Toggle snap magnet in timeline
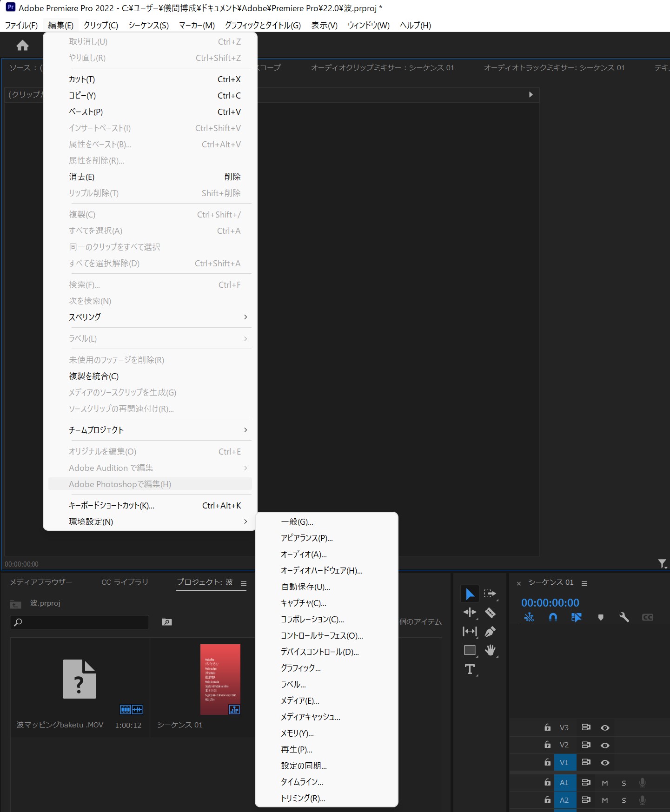This screenshot has height=812, width=670. pos(553,617)
